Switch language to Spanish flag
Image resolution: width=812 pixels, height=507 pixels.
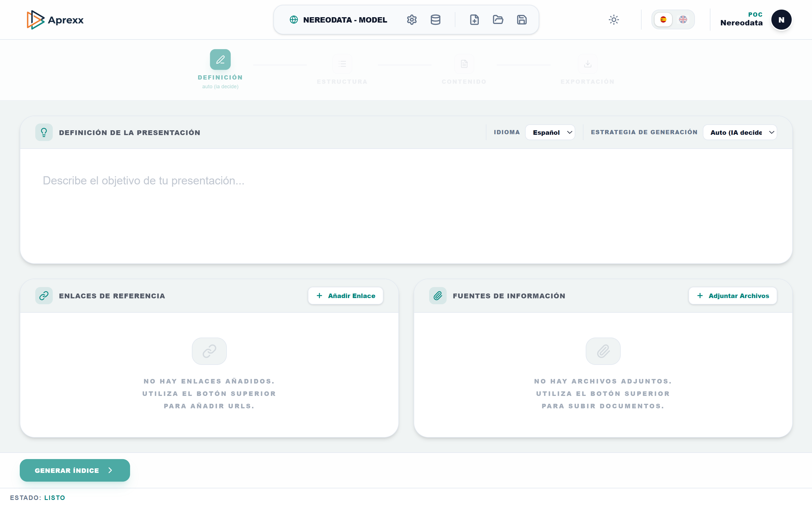tap(663, 20)
